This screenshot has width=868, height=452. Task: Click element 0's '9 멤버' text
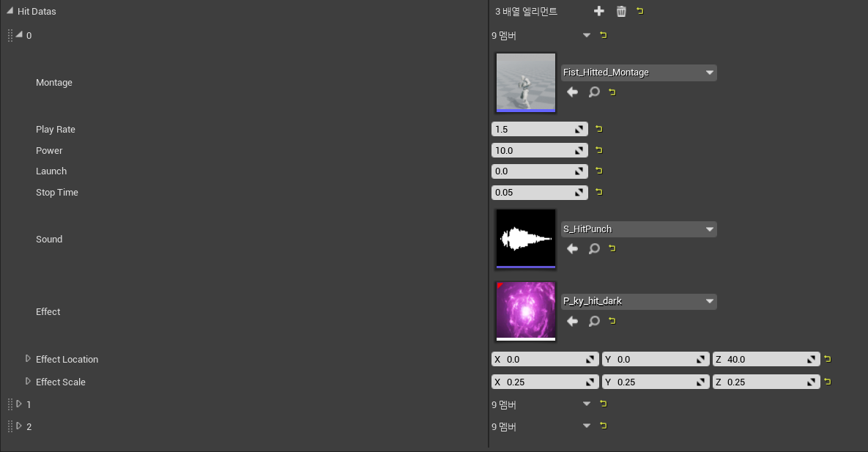tap(504, 35)
